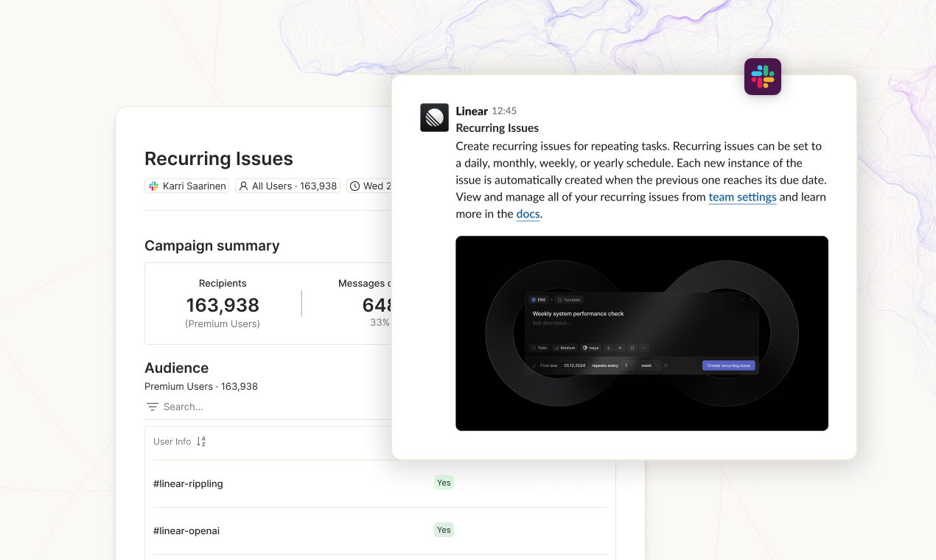
Task: Click the Linear app avatar icon
Action: 434,117
